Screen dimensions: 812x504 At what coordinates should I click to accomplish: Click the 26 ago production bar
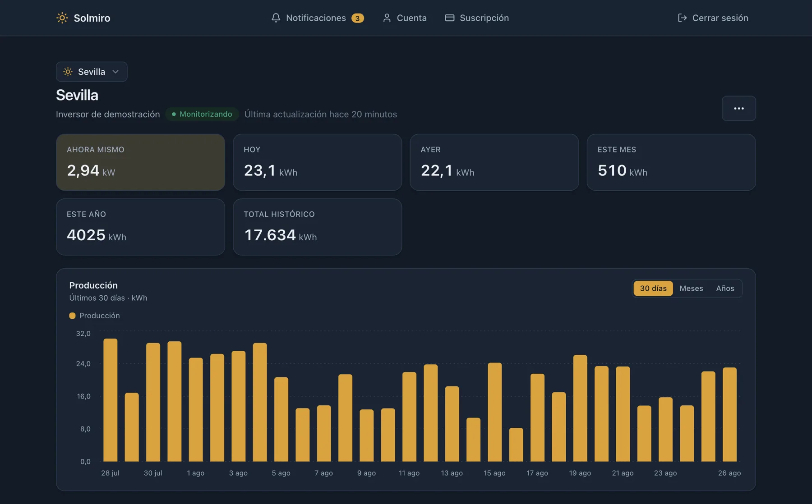pyautogui.click(x=729, y=414)
